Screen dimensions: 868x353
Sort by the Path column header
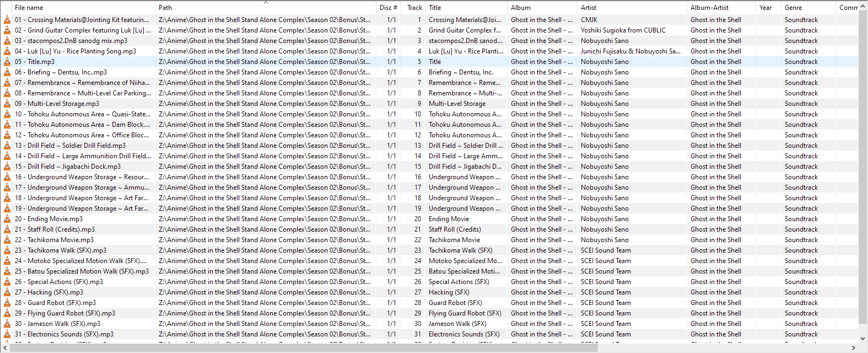tap(266, 8)
